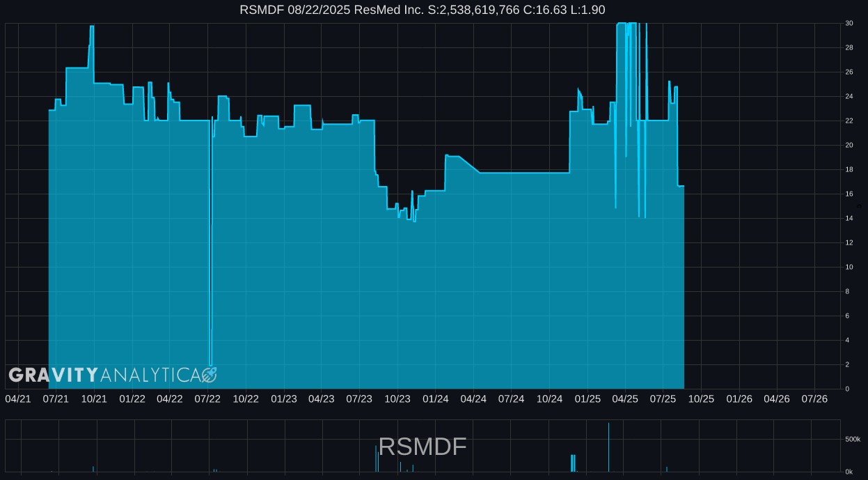The width and height of the screenshot is (868, 480).
Task: Click the tallest volume bar in lower panel
Action: (608, 447)
